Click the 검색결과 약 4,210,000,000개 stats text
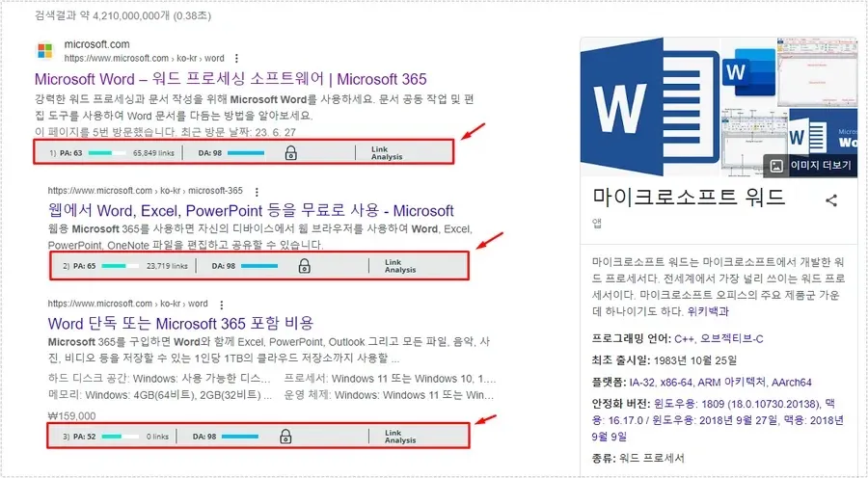The height and width of the screenshot is (478, 868). 122,15
